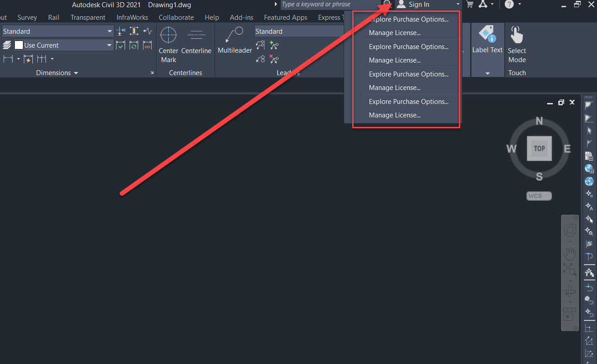The height and width of the screenshot is (364, 597).
Task: Open the Featured Apps ribbon tab
Action: click(x=286, y=18)
